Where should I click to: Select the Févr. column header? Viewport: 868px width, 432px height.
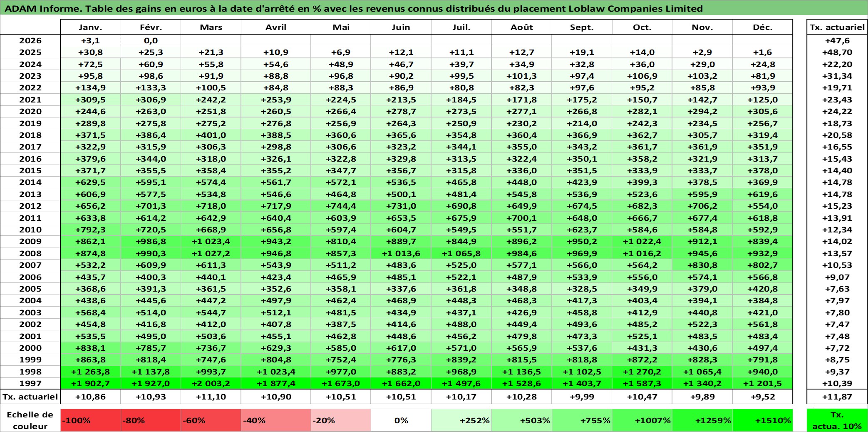click(151, 27)
